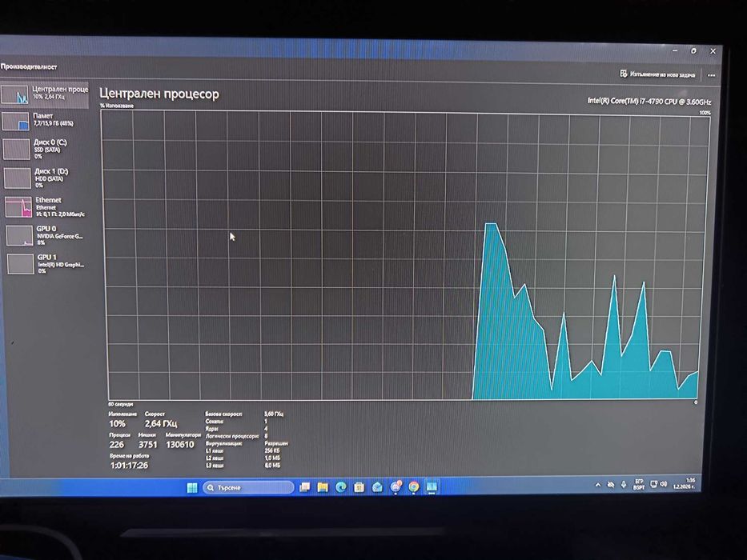Select the Централен процесор sidebar entry
This screenshot has width=747, height=560.
45,94
